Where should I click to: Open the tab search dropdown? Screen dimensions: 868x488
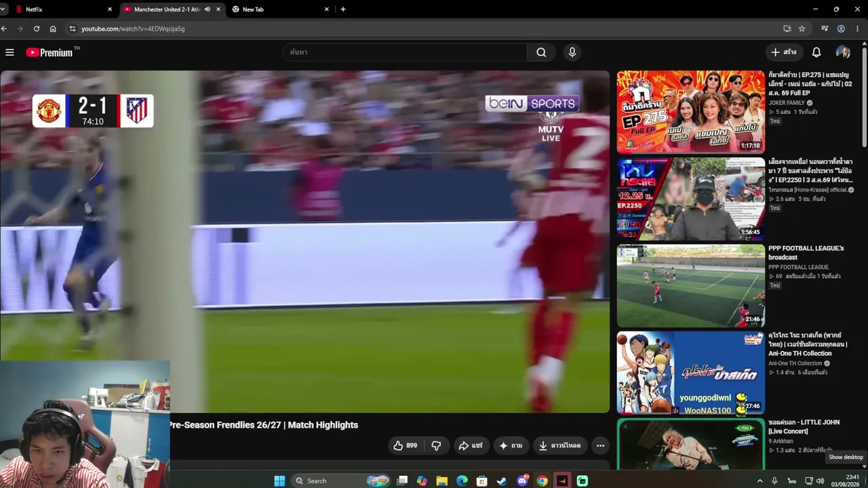[x=4, y=9]
